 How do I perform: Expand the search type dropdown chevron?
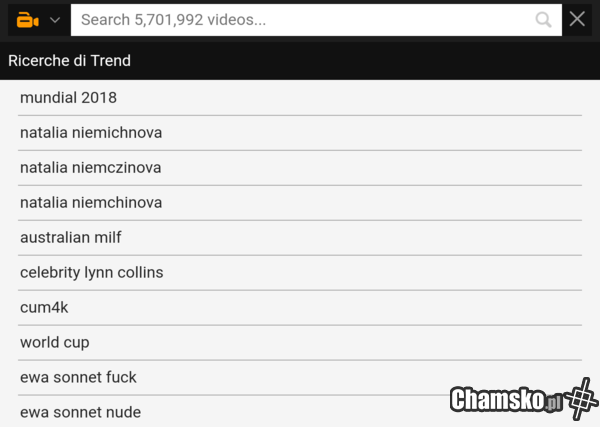55,20
